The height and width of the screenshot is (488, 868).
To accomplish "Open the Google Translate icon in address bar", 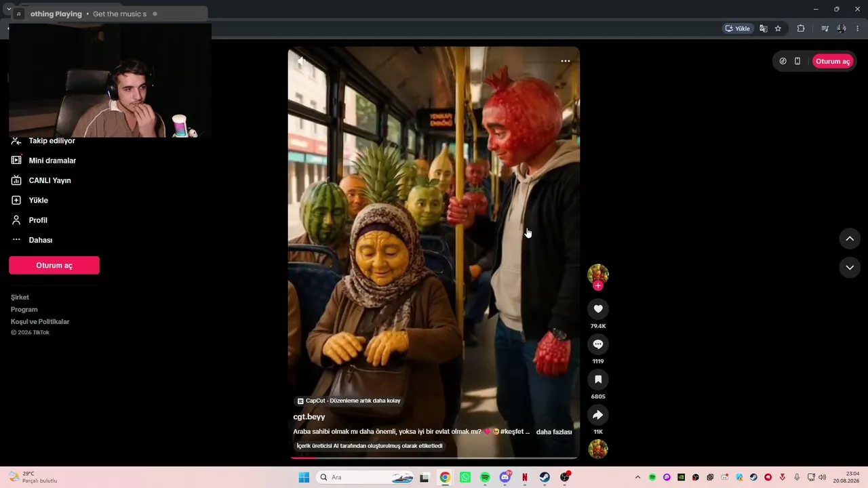I will pyautogui.click(x=764, y=28).
